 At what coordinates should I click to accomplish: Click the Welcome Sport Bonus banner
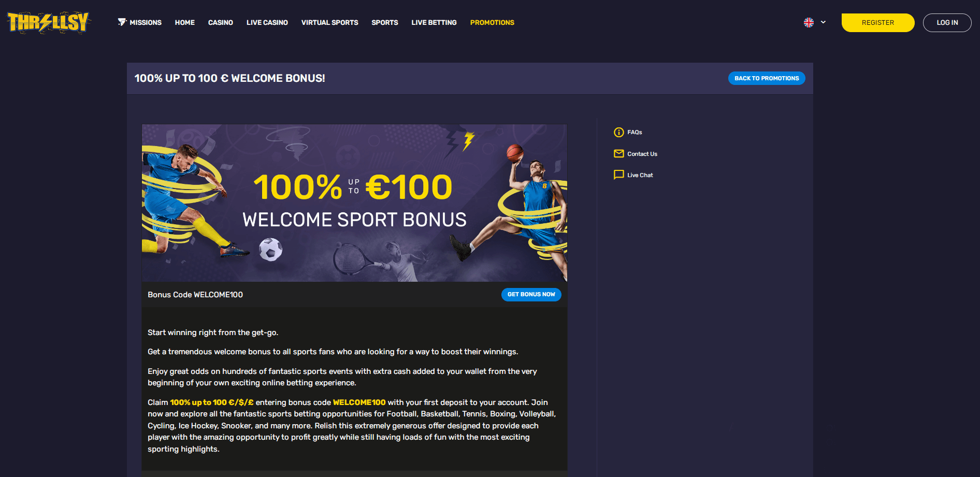pos(354,203)
